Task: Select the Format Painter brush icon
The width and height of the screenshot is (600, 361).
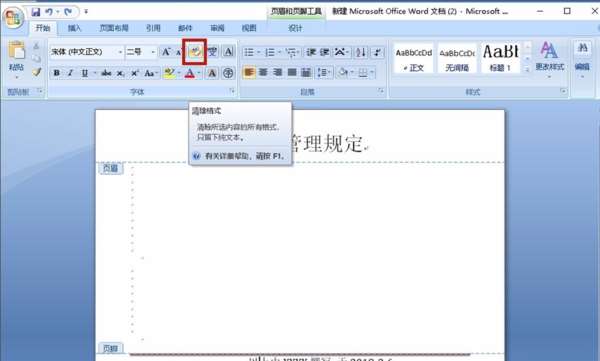Action: click(36, 72)
